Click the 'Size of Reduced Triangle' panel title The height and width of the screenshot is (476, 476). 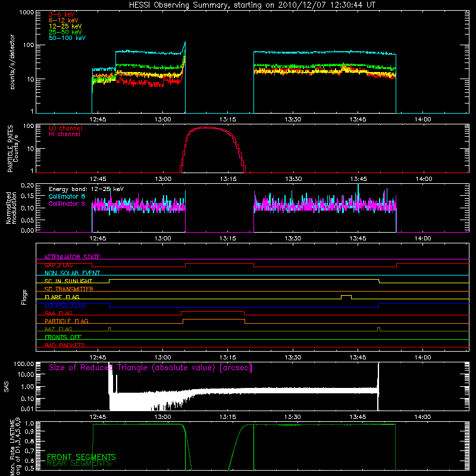tap(151, 368)
